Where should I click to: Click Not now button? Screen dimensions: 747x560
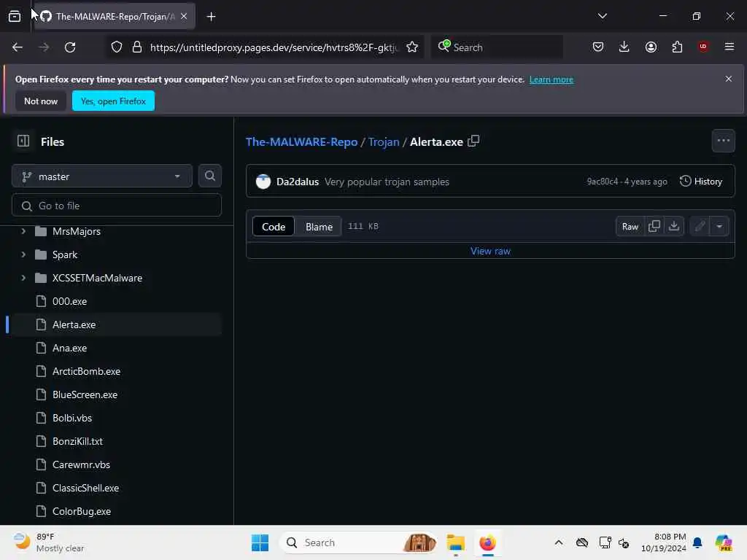click(x=41, y=101)
